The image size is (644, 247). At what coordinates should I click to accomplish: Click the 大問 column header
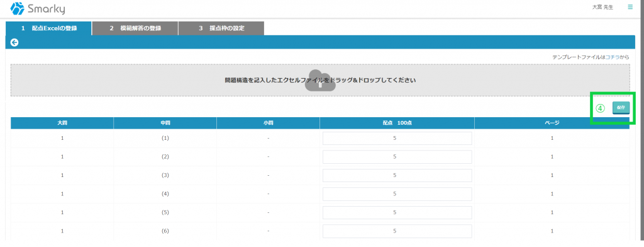(62, 123)
